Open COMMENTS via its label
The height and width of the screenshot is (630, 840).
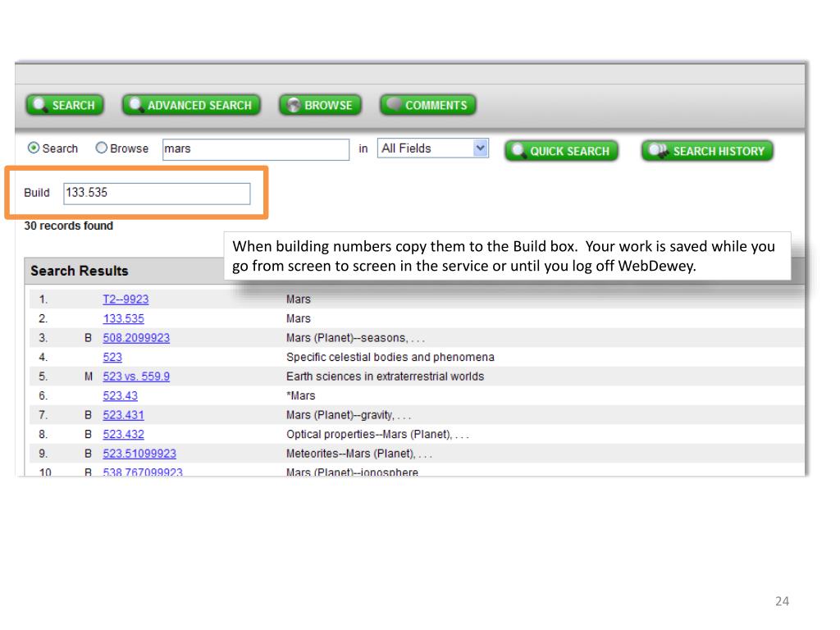pos(436,106)
